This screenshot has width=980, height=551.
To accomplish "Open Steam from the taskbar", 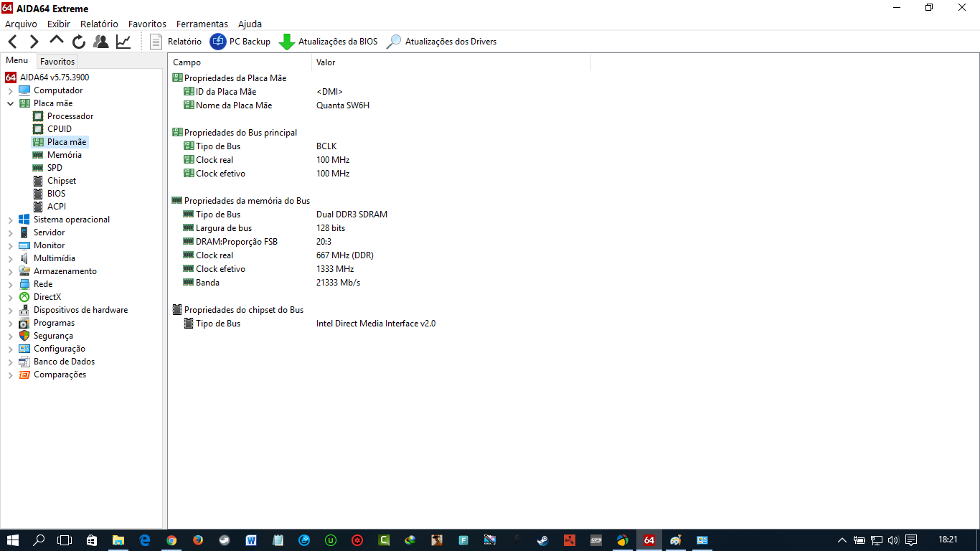I will click(x=543, y=540).
